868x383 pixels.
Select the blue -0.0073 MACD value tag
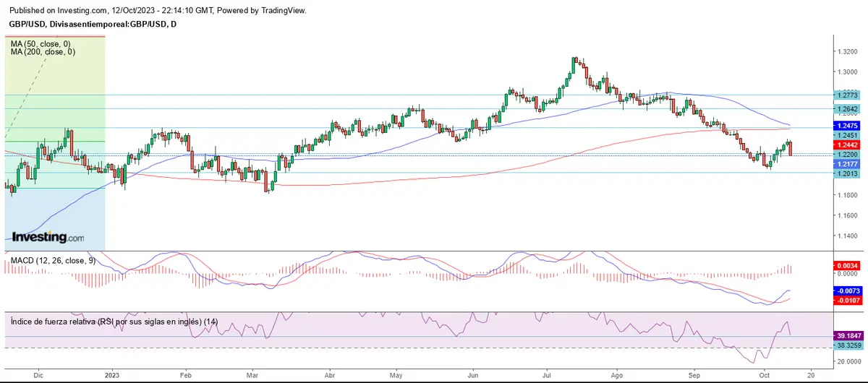pos(847,290)
